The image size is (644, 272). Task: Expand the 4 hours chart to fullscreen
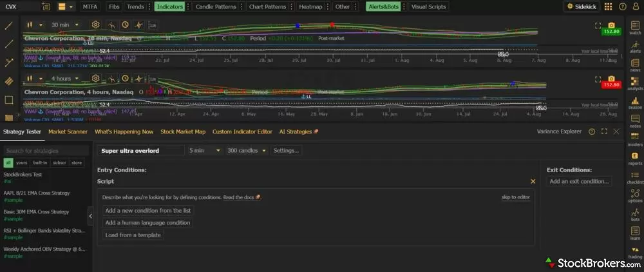(598, 79)
